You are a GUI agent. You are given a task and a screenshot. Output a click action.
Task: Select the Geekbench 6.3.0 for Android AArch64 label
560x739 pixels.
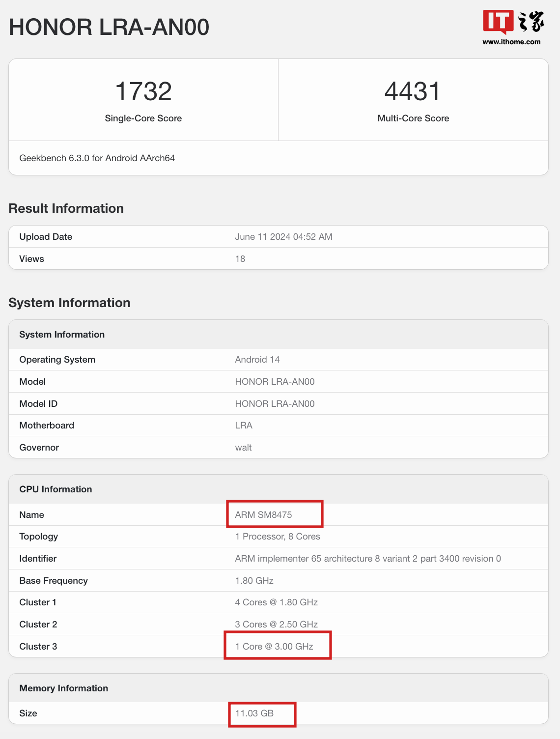[97, 158]
